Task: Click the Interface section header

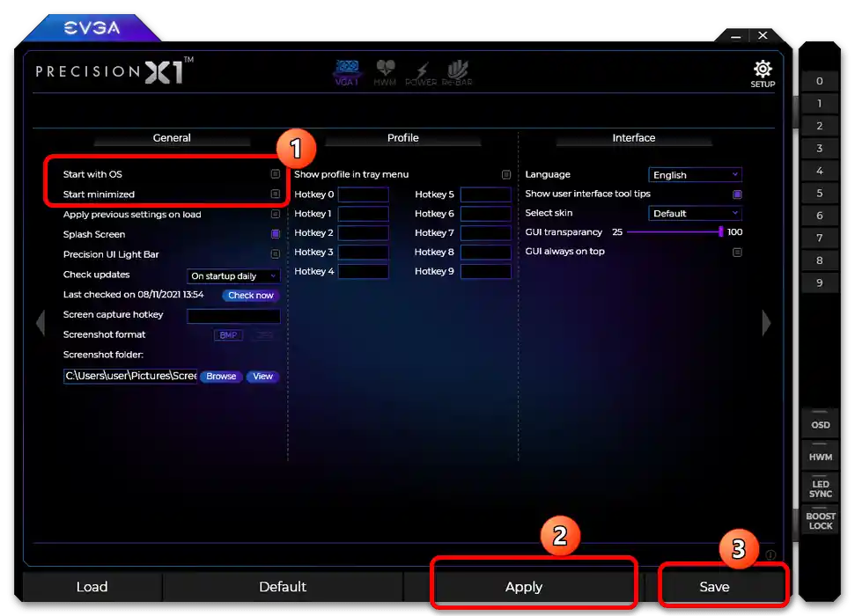Action: click(634, 138)
